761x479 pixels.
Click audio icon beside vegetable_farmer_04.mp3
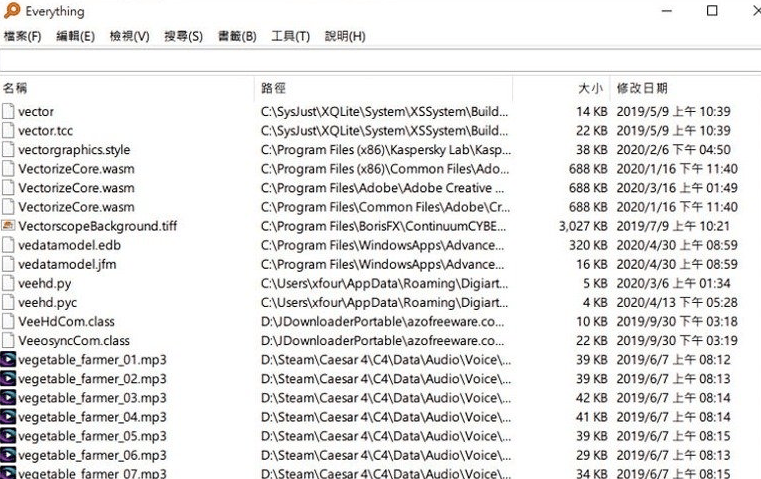pyautogui.click(x=8, y=417)
